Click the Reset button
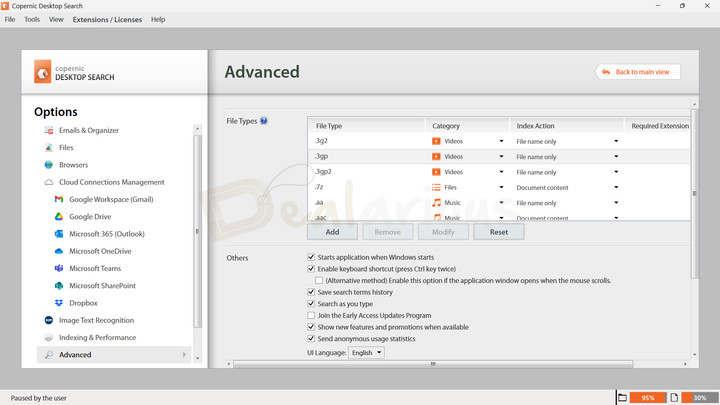The width and height of the screenshot is (720, 405). pos(499,232)
